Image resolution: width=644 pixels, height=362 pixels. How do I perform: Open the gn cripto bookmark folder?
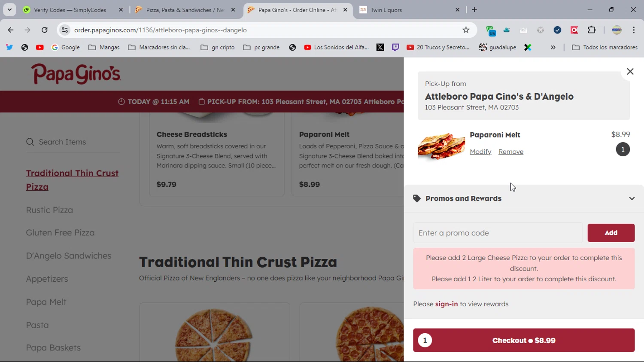pyautogui.click(x=218, y=47)
